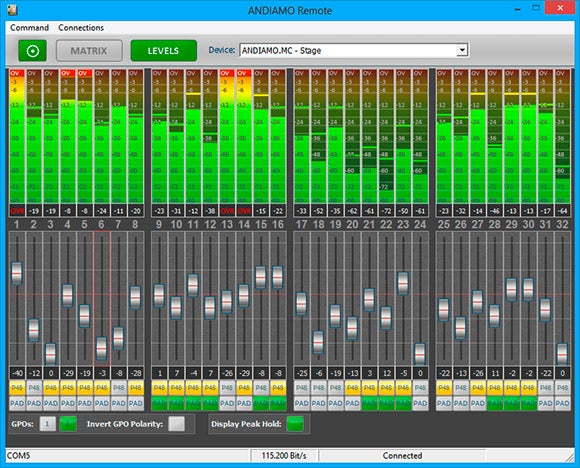Toggle GPO 1 button
580x468 pixels.
(x=48, y=424)
